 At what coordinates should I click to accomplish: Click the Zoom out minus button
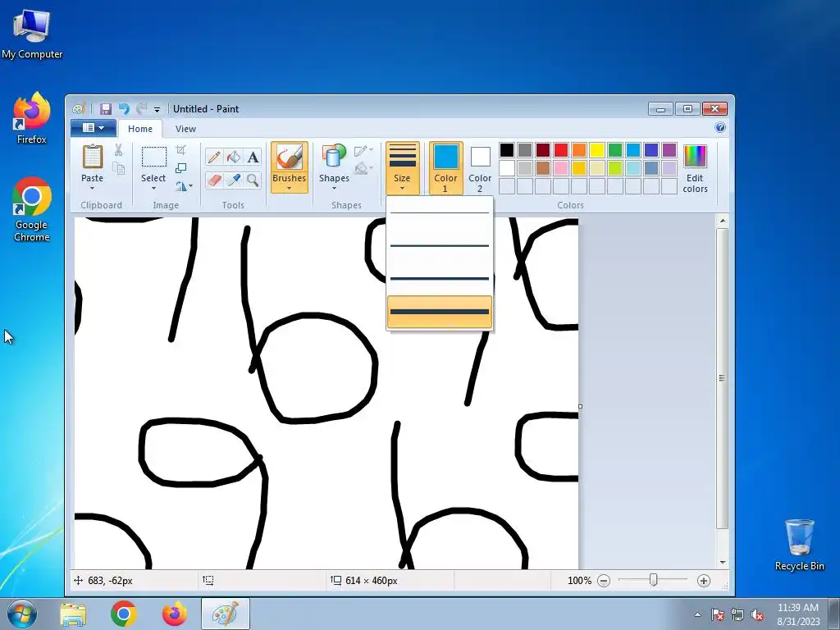[604, 581]
